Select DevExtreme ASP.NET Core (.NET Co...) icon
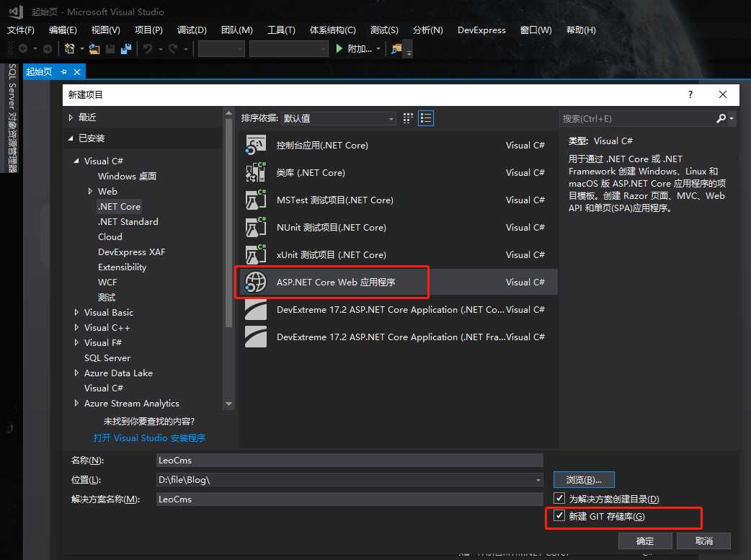 pyautogui.click(x=256, y=309)
